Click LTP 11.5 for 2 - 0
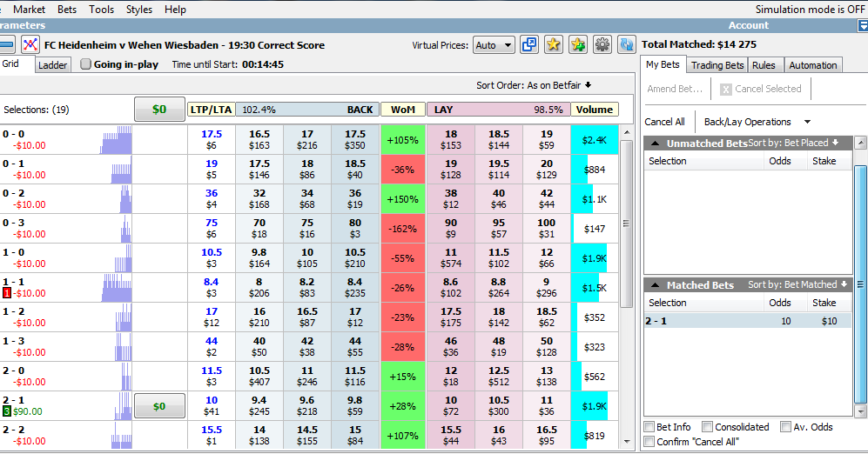Screen dimensions: 868x454 211,376
